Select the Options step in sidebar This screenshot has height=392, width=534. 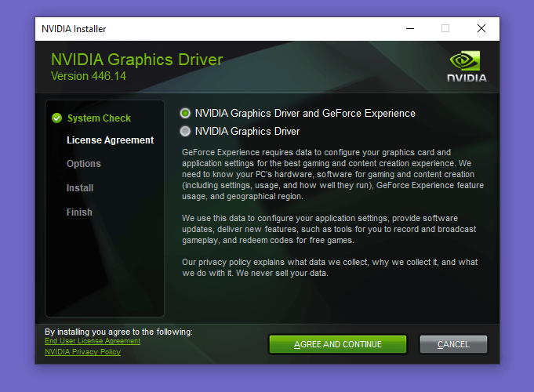tap(84, 164)
